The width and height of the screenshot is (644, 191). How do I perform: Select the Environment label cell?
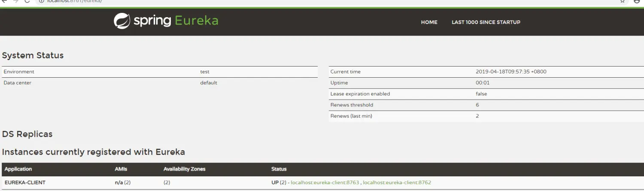tap(19, 72)
